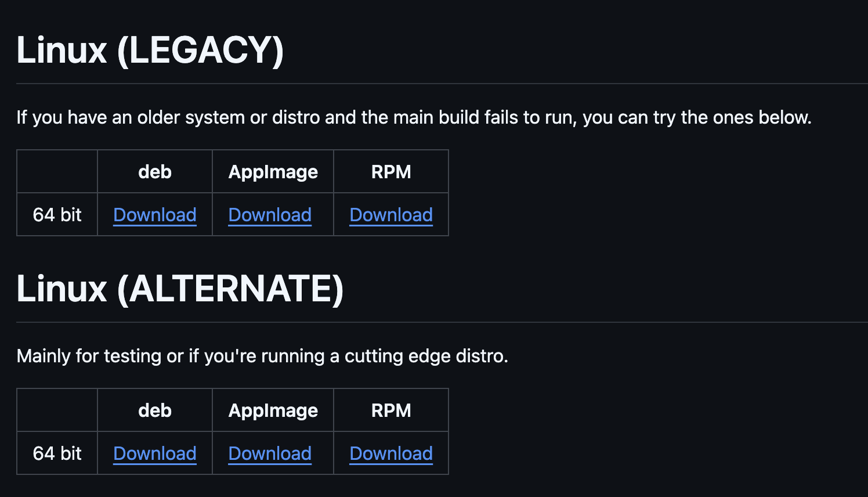Click the empty top-left cell of Legacy table
The width and height of the screenshot is (868, 497).
click(57, 172)
